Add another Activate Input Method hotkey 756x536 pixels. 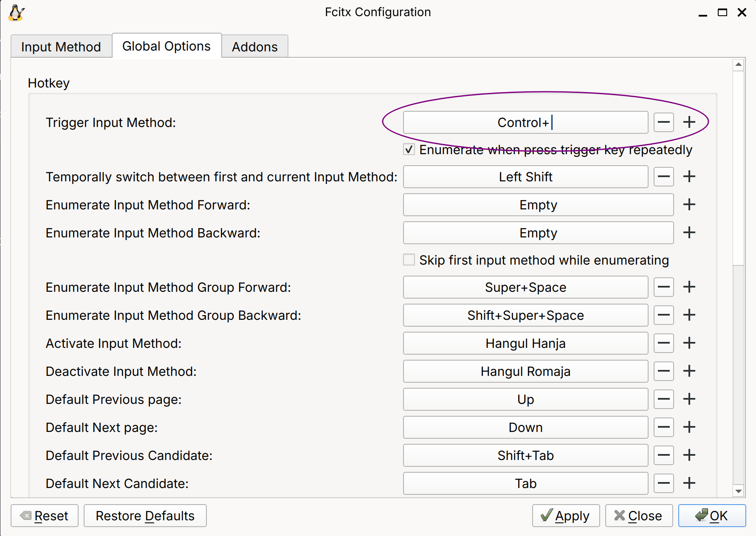(x=689, y=343)
